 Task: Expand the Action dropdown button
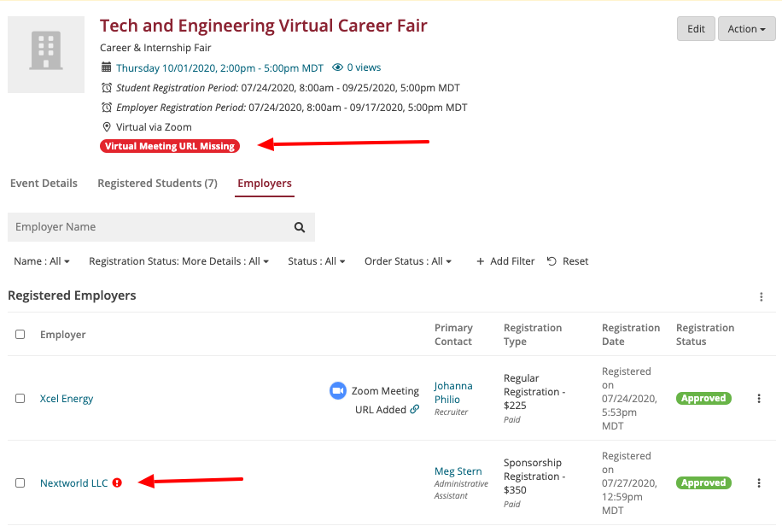746,29
